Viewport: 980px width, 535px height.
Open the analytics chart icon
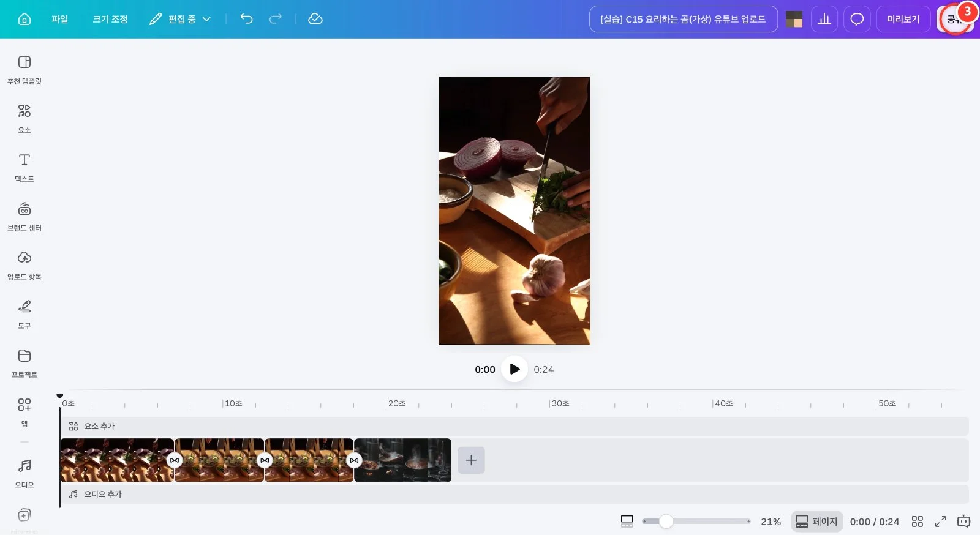pos(824,19)
